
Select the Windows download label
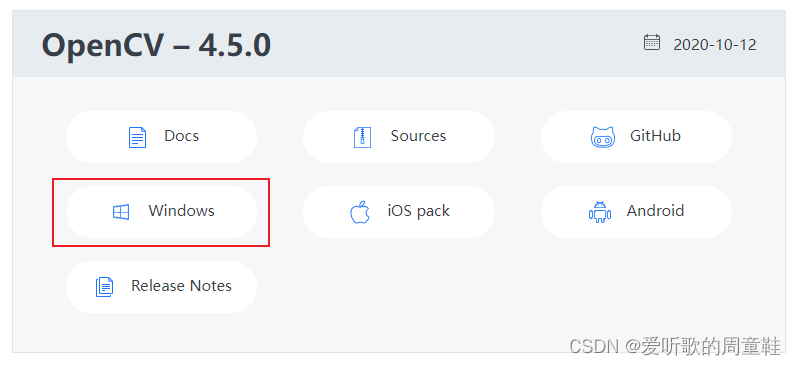pos(181,211)
